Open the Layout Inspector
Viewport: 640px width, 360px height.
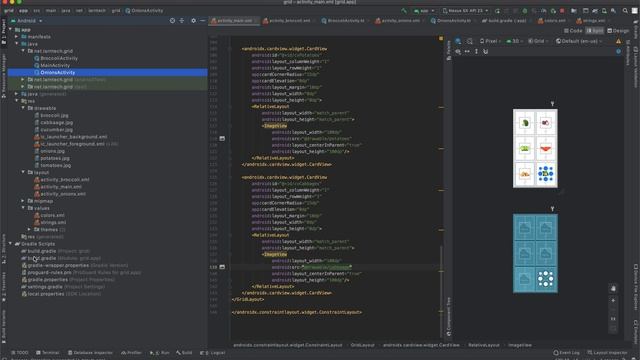coord(607,353)
